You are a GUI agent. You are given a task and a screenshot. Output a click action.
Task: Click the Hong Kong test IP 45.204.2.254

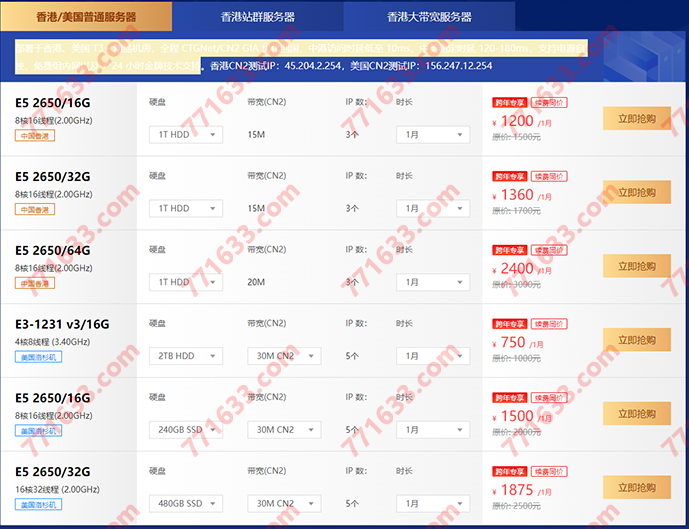pyautogui.click(x=313, y=66)
